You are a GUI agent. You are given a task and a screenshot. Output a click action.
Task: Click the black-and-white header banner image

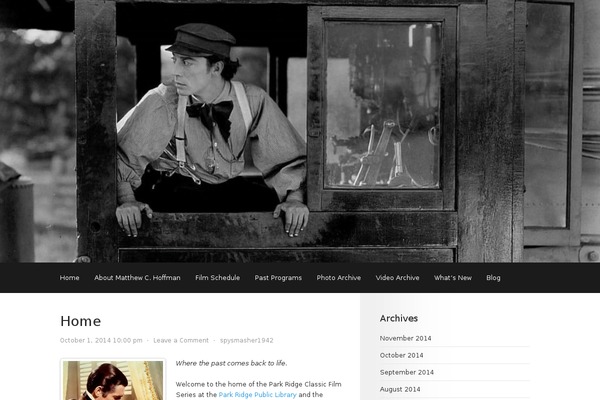[x=300, y=131]
